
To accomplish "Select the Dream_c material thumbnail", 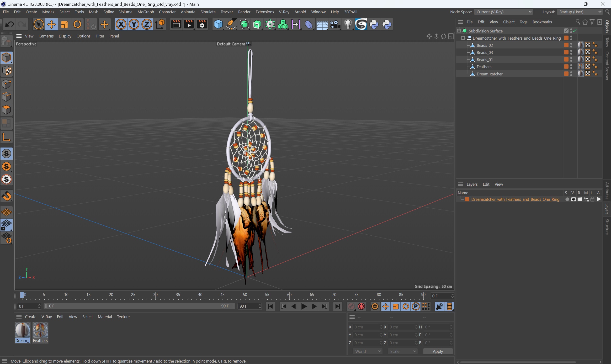I will [x=23, y=332].
